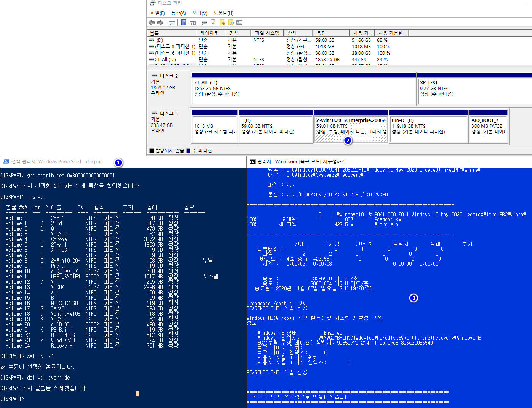
Task: Click 'Volume 8' 2-Win10.20H row in diskpart
Action: point(109,261)
